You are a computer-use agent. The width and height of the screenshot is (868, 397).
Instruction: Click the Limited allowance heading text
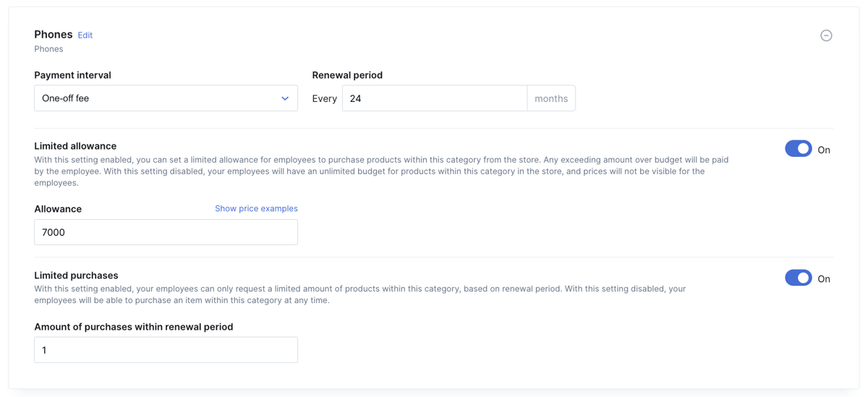75,146
